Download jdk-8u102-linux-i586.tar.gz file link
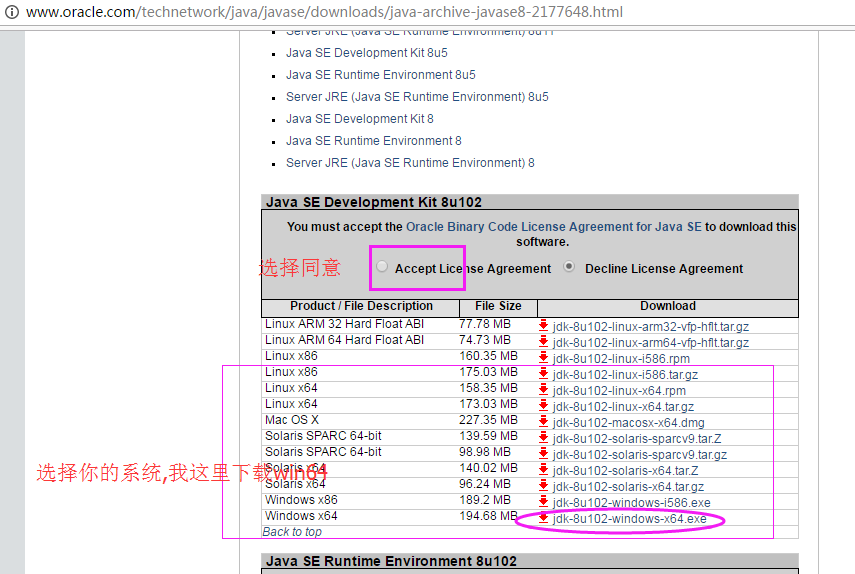This screenshot has height=574, width=855. [x=625, y=375]
